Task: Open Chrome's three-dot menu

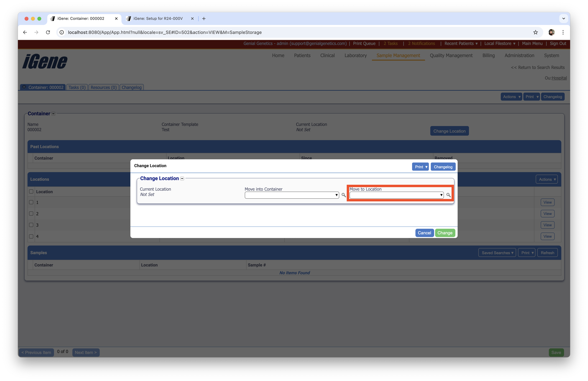Action: point(563,32)
